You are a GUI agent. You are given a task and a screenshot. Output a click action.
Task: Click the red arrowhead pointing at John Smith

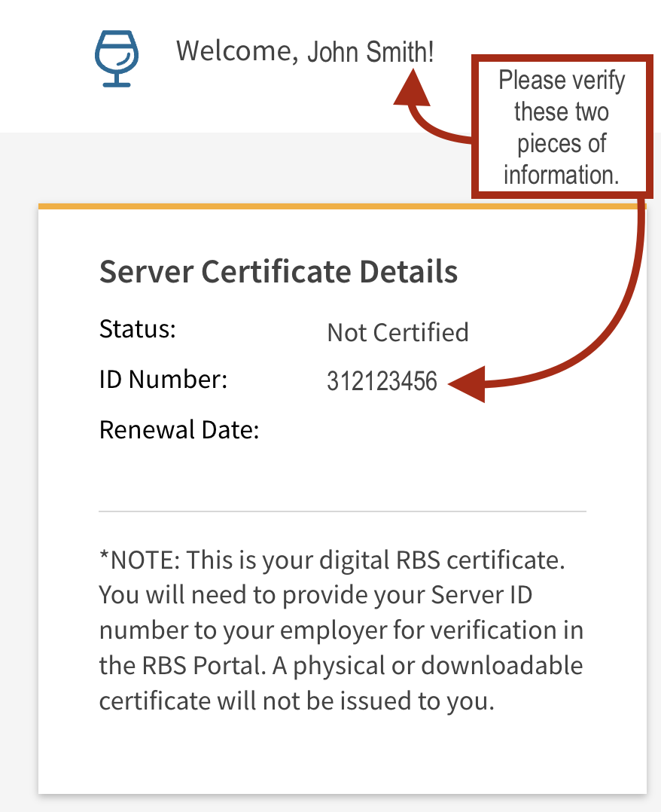412,87
